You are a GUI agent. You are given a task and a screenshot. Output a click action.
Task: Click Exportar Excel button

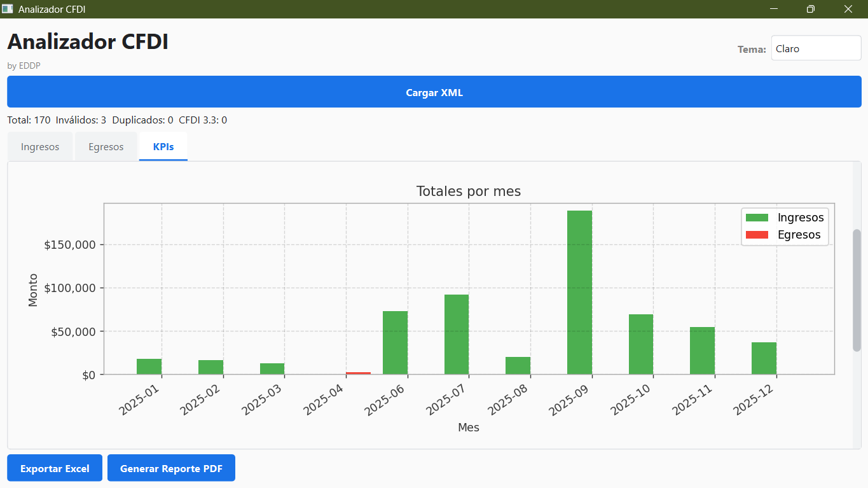coord(55,468)
